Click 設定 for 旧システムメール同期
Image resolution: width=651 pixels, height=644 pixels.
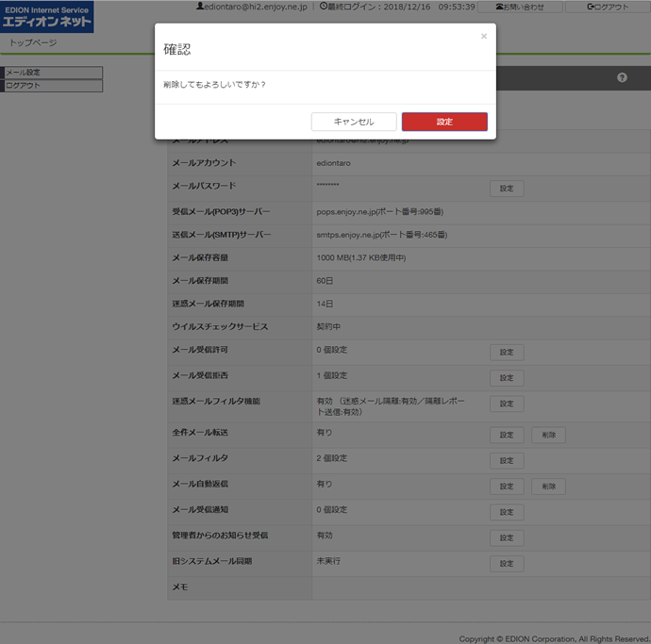point(506,564)
